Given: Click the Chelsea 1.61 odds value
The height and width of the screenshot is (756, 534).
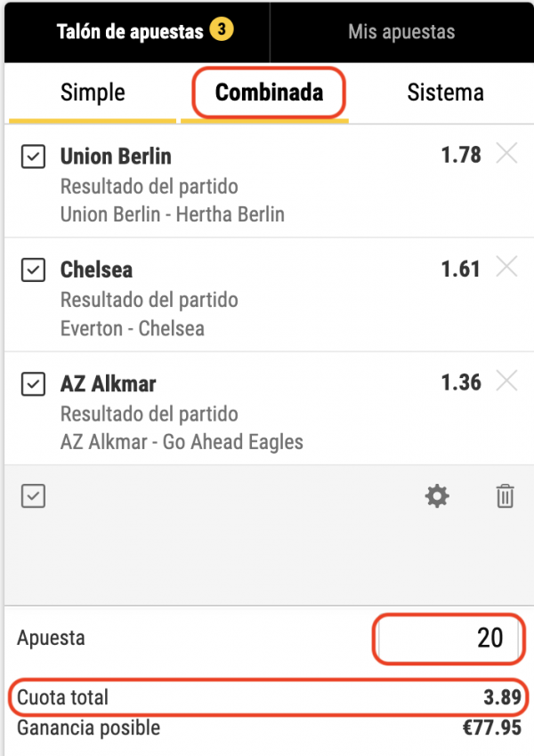Looking at the screenshot, I should (x=461, y=269).
